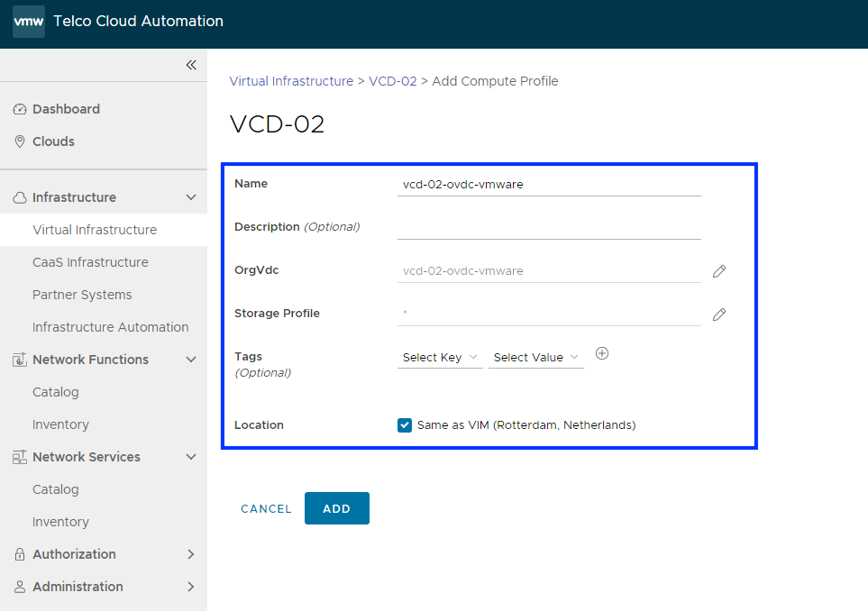Click the Authorization lock icon
Screen dimensions: 868x611
pyautogui.click(x=20, y=554)
